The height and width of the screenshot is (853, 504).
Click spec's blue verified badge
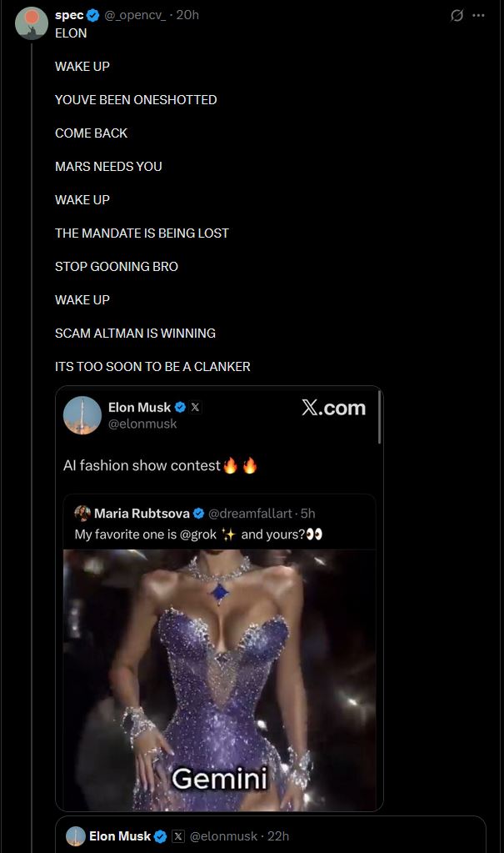click(93, 15)
